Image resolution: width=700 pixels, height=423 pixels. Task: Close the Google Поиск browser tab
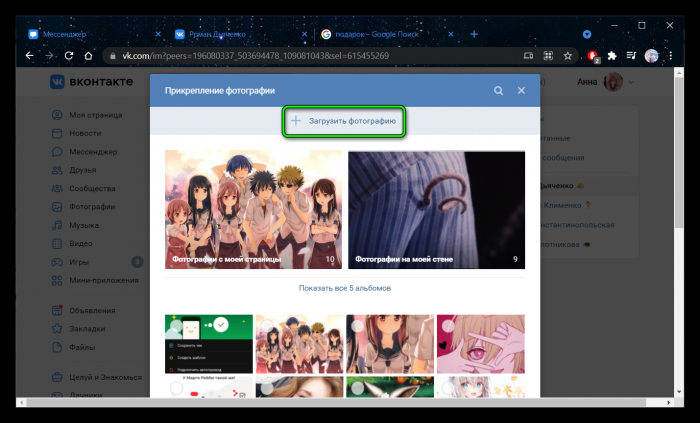451,34
